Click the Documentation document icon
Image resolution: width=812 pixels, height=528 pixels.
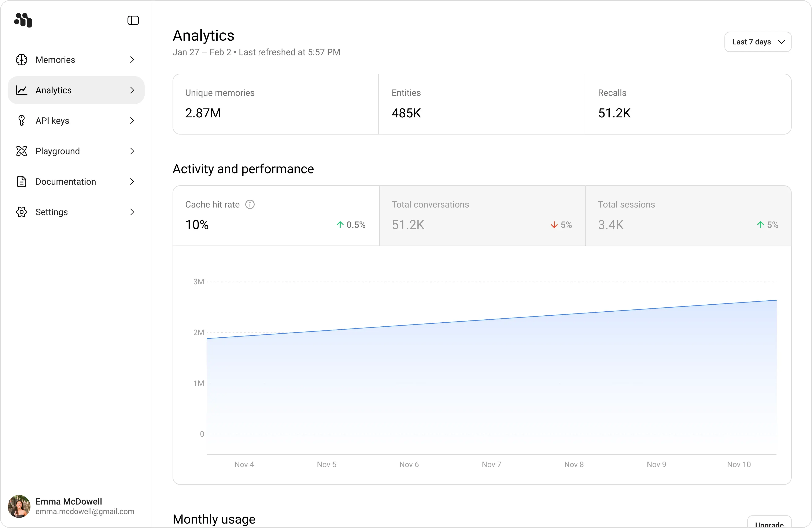click(x=22, y=181)
